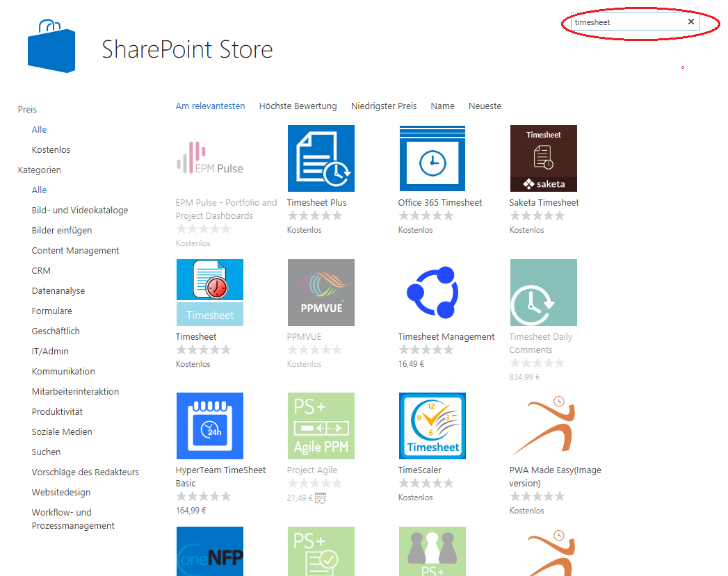
Task: Filter by Soziale Medien category
Action: coord(62,431)
